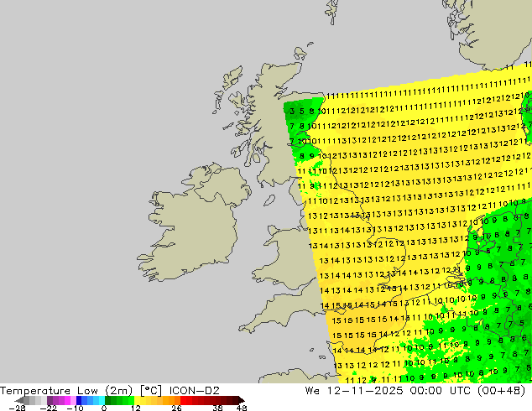The width and height of the screenshot is (532, 411).
Task: Click the 38 legend value
Action: pos(218,408)
